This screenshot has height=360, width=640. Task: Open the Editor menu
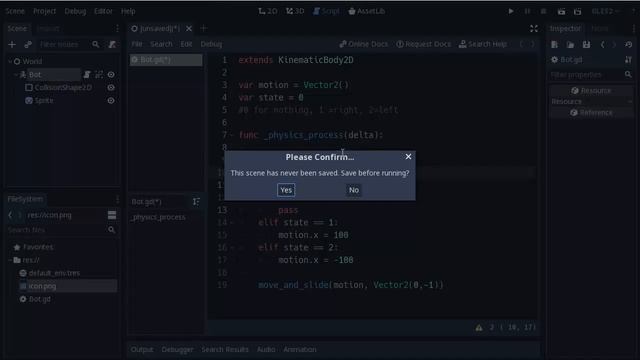(x=103, y=11)
